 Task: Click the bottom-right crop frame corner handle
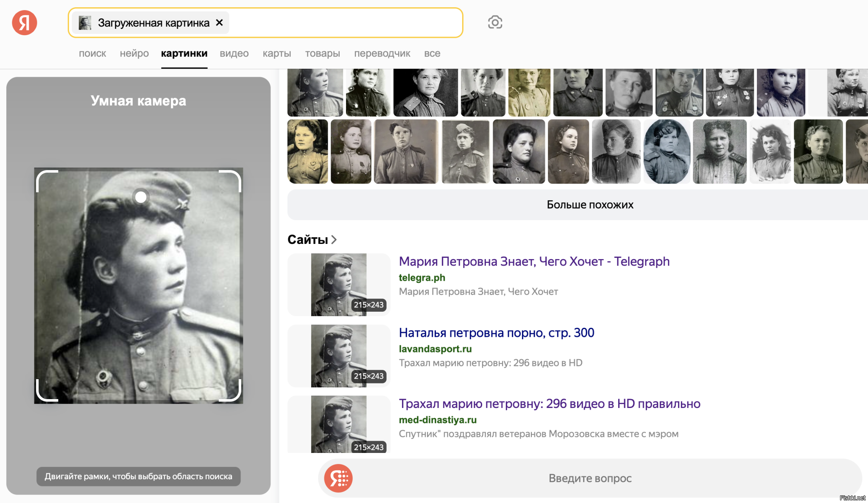[x=238, y=397]
